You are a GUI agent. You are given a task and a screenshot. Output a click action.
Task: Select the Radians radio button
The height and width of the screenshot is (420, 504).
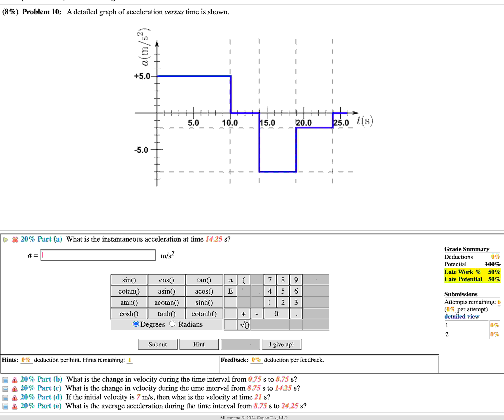[x=172, y=324]
